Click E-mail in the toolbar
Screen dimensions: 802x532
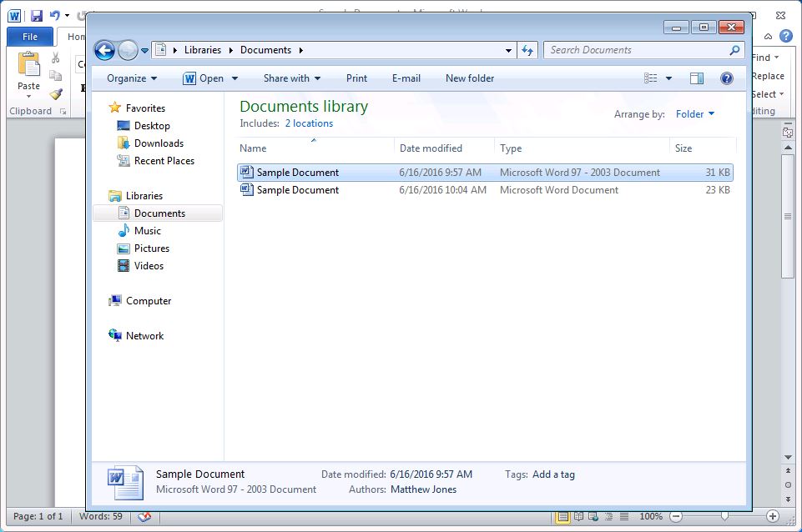pyautogui.click(x=406, y=78)
